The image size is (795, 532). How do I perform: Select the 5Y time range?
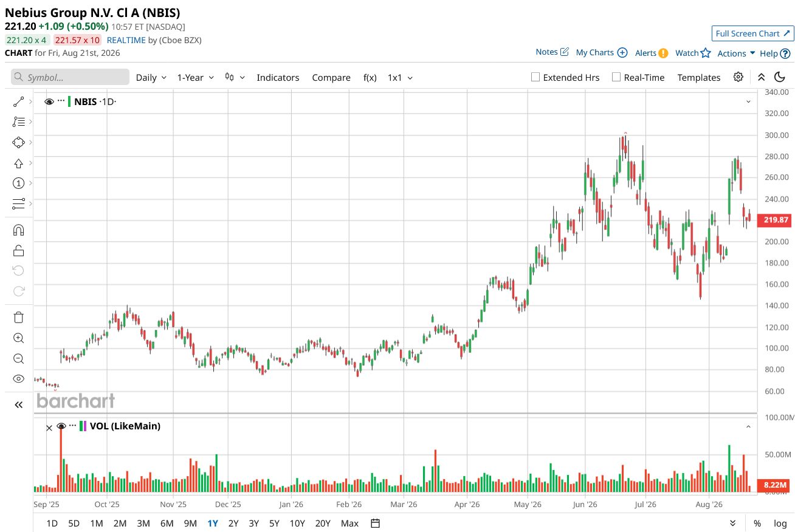274,523
